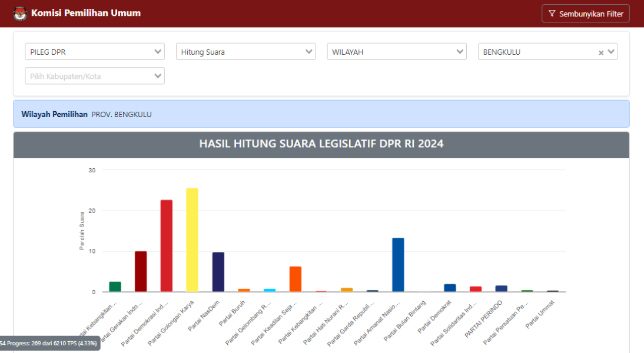644x353 pixels.
Task: Click the KPU garuda logo icon
Action: pyautogui.click(x=19, y=13)
